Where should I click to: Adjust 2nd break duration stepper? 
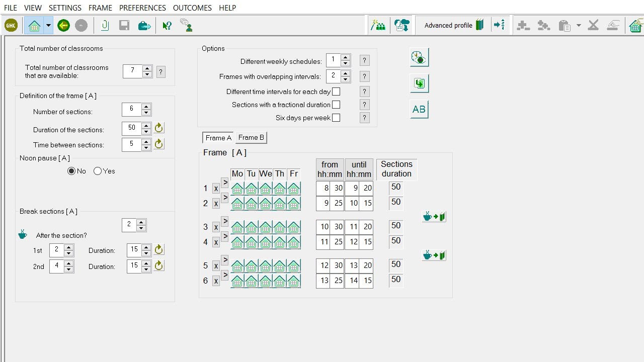[146, 266]
